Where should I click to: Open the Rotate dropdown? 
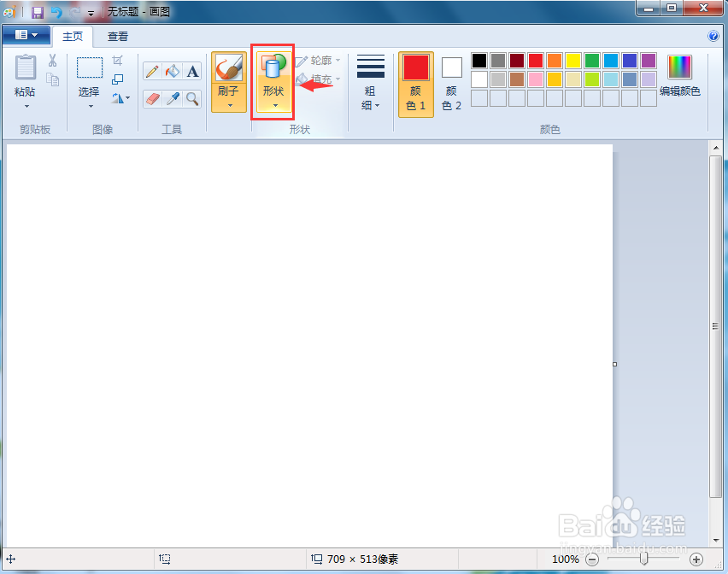120,98
